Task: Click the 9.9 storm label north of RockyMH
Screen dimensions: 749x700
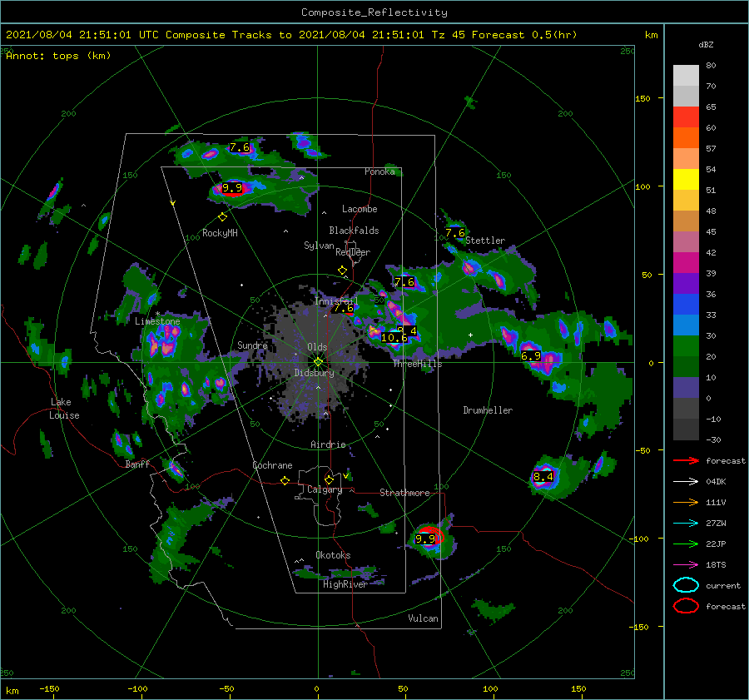Action: (232, 188)
